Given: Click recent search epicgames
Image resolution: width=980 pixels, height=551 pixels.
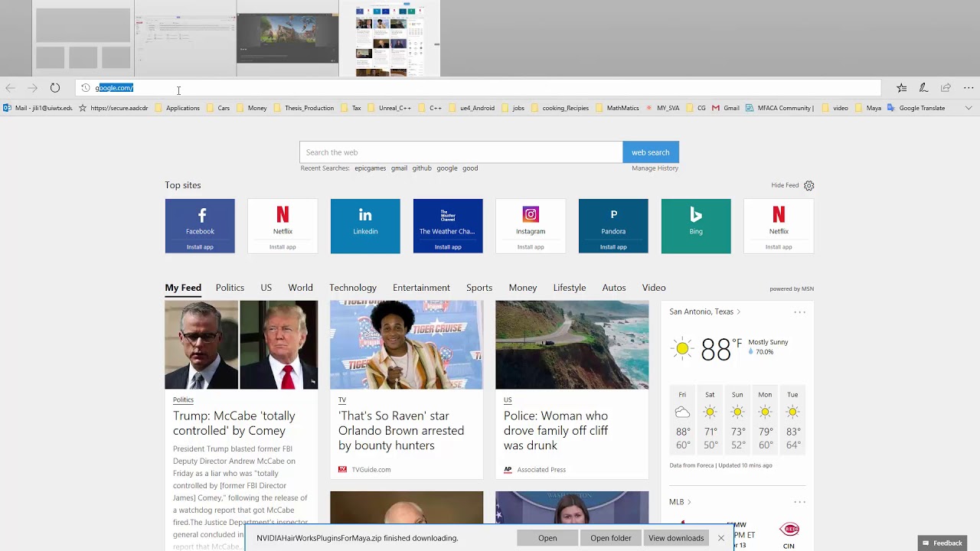Looking at the screenshot, I should tap(370, 168).
